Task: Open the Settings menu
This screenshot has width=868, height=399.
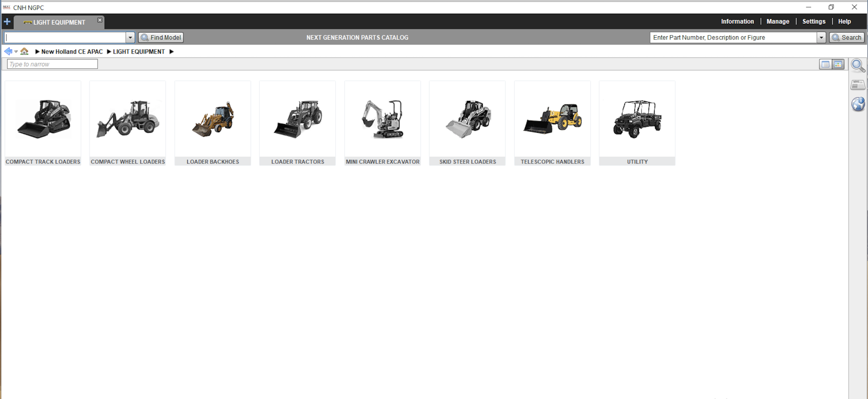Action: click(814, 21)
